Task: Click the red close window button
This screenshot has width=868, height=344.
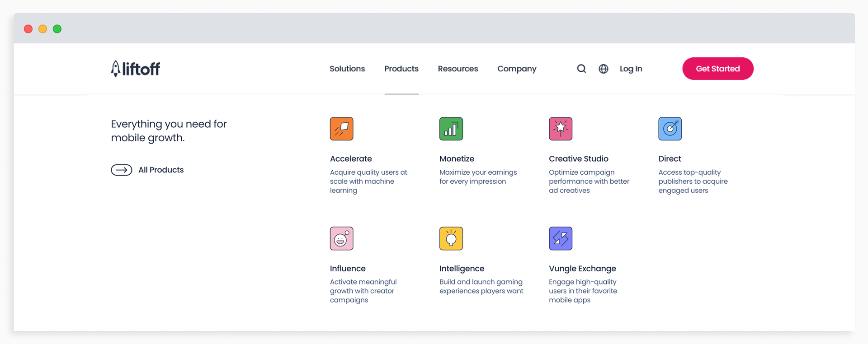Action: pos(28,29)
